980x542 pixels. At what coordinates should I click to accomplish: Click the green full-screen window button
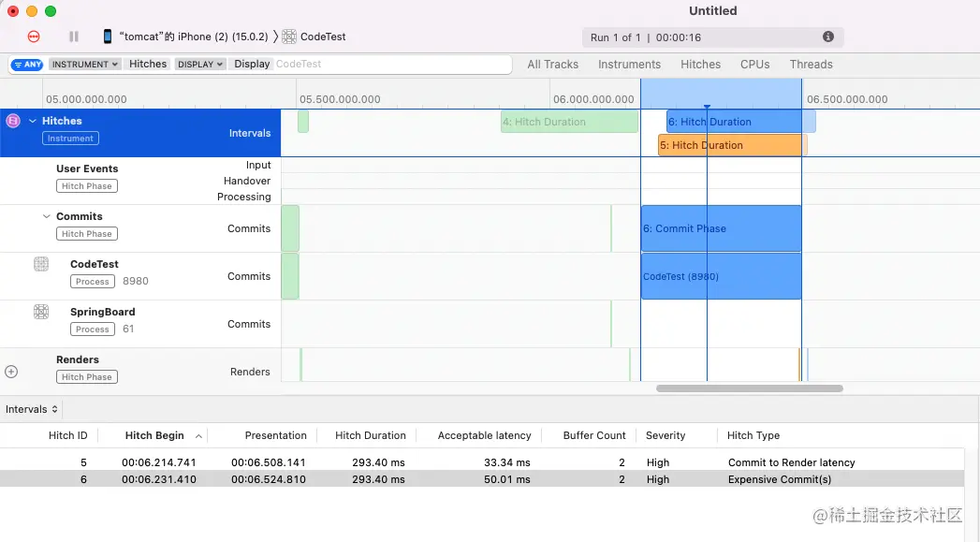tap(51, 11)
